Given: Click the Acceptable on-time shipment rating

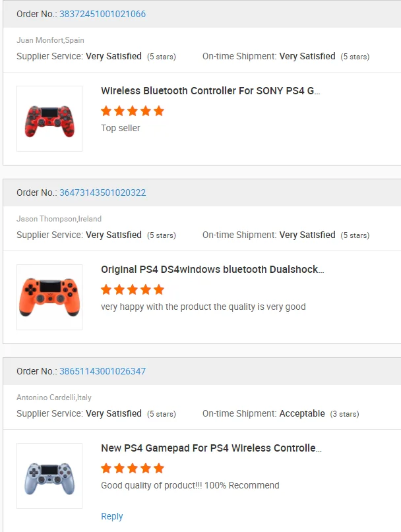Looking at the screenshot, I should coord(302,413).
